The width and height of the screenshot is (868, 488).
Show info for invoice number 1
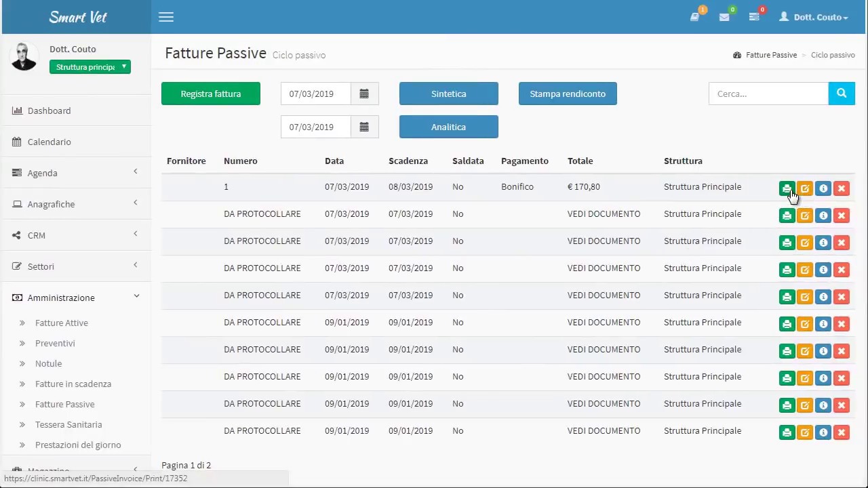[x=823, y=188]
